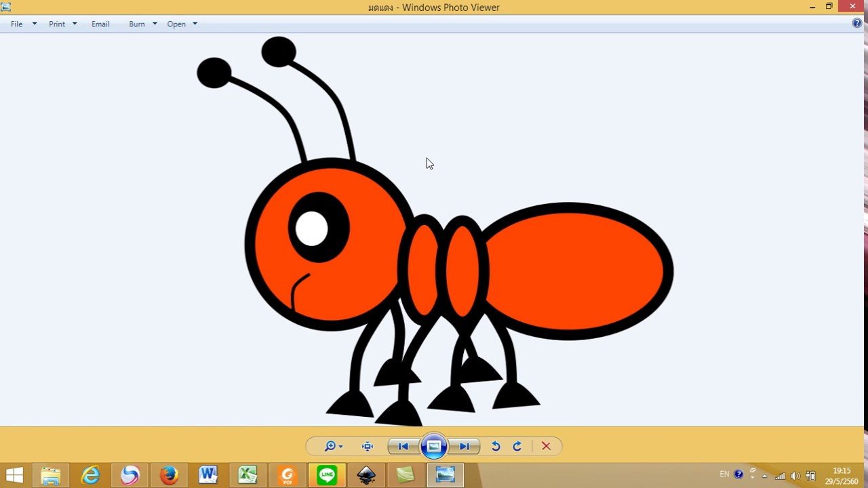The image size is (868, 488).
Task: Open Photo Viewer help icon
Action: (856, 23)
